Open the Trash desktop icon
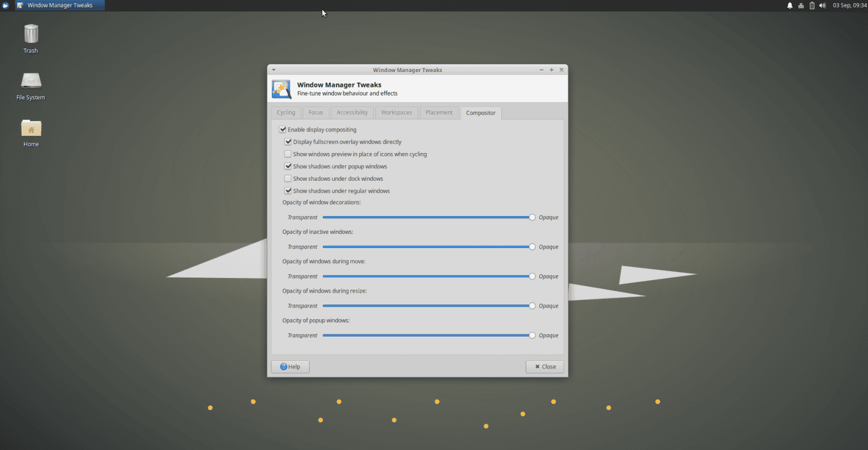 [x=31, y=39]
